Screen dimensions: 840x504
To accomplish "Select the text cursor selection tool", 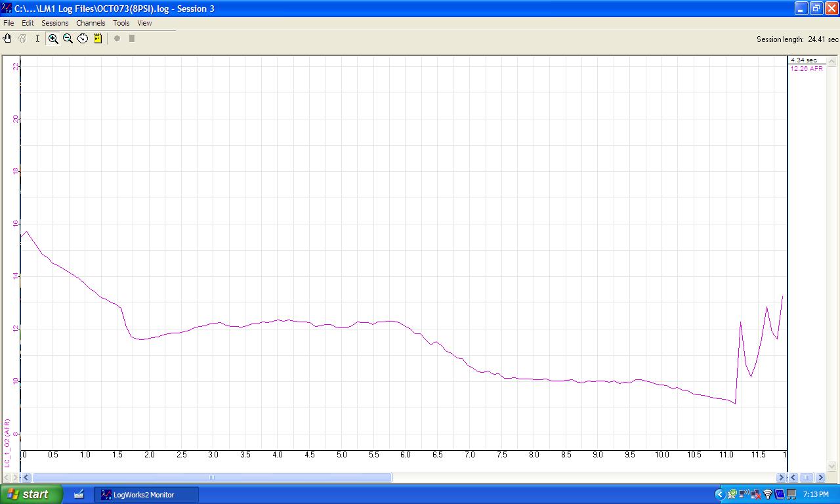I will click(37, 39).
